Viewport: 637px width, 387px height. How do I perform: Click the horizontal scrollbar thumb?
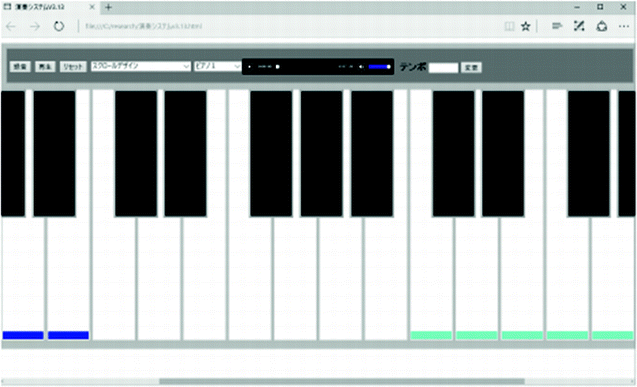342,381
